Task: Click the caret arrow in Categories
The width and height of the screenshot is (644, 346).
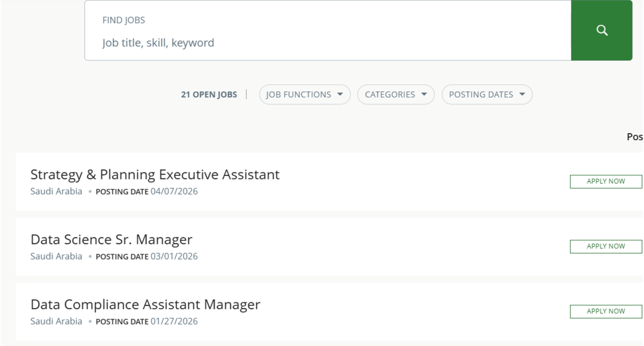Action: point(424,94)
